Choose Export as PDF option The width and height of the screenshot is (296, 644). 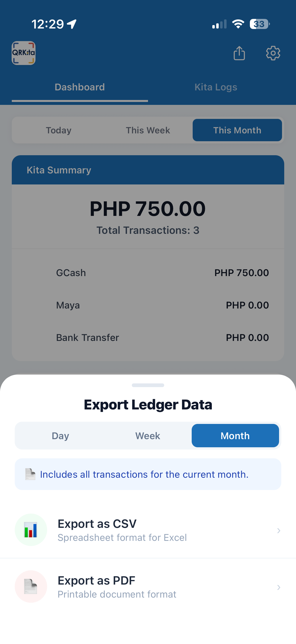point(148,587)
